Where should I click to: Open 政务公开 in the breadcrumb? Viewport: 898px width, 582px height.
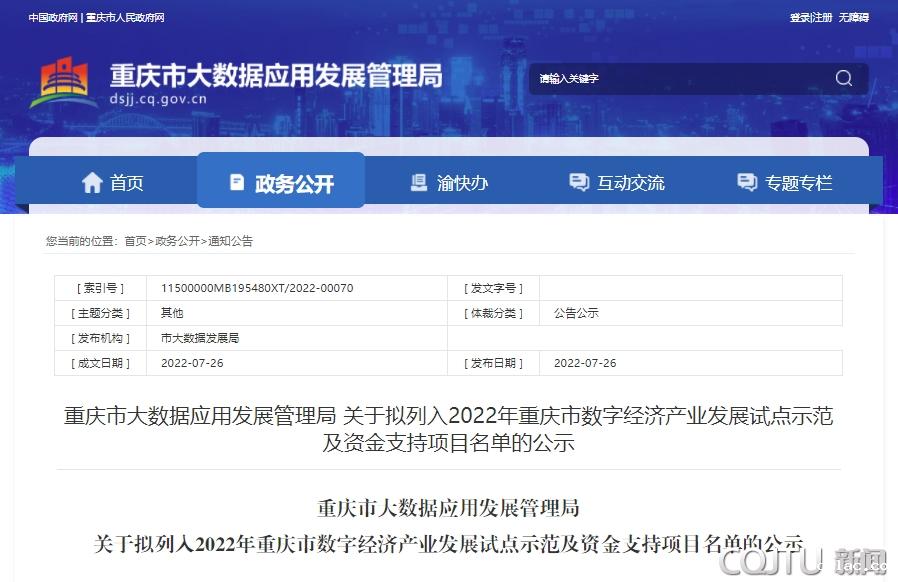click(177, 241)
